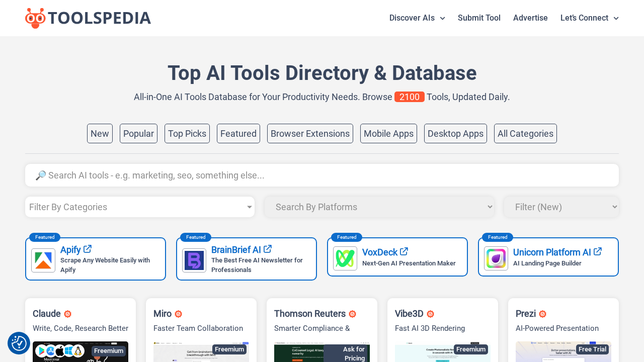
Task: Click the Advertise link
Action: coord(530,18)
